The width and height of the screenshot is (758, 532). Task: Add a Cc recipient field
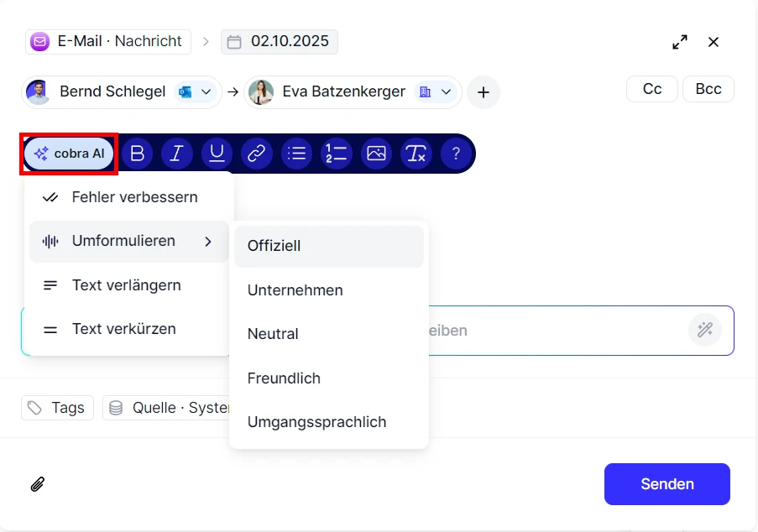(x=651, y=88)
